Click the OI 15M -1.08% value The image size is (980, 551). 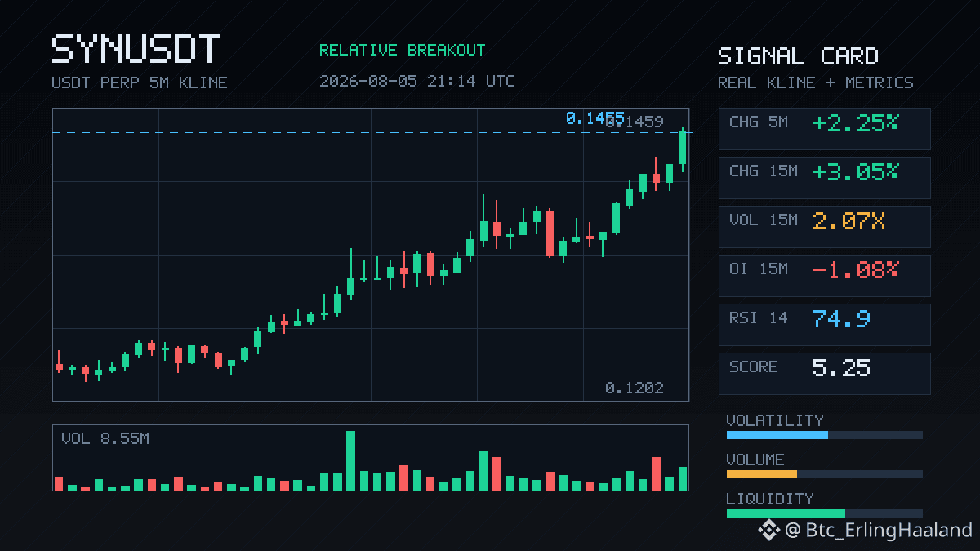(x=855, y=270)
